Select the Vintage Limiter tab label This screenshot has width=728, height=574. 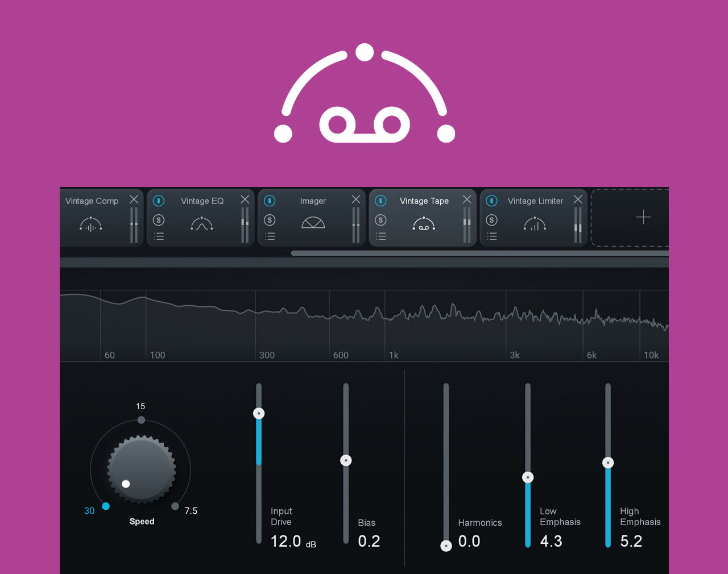pyautogui.click(x=535, y=201)
